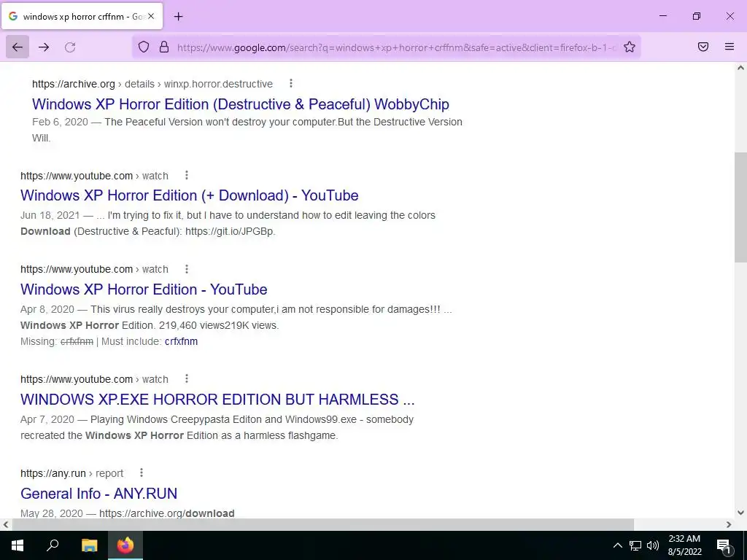The image size is (747, 560).
Task: Open options dots beside any.run result
Action: 141,472
